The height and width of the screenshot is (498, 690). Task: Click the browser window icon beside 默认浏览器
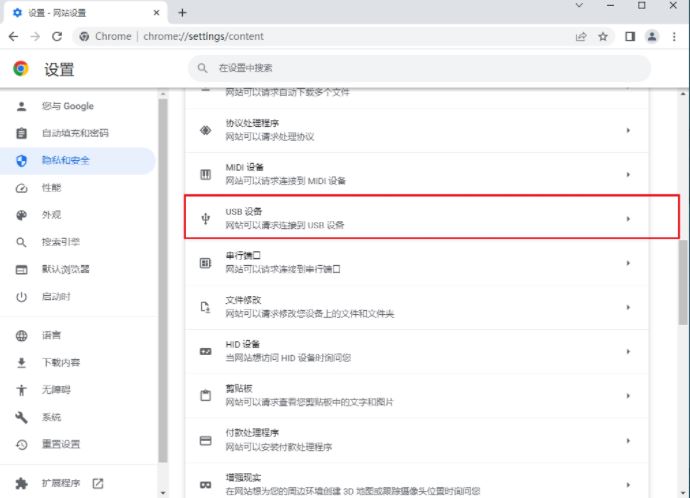coord(21,270)
